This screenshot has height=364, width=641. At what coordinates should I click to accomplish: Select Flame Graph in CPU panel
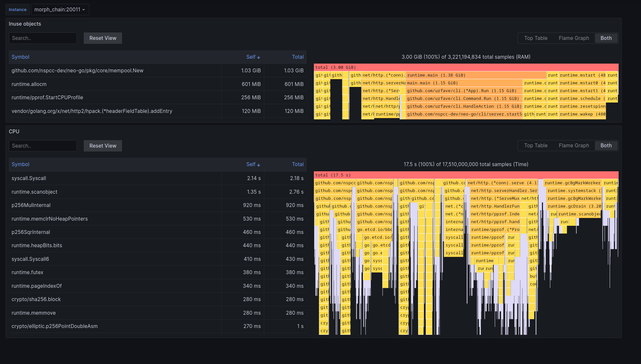574,145
